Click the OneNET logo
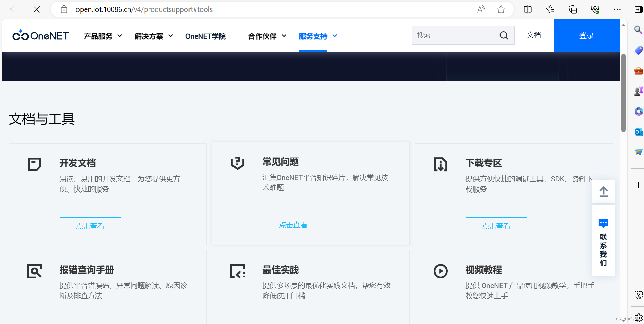Screen dimensions: 644x324 pos(40,35)
